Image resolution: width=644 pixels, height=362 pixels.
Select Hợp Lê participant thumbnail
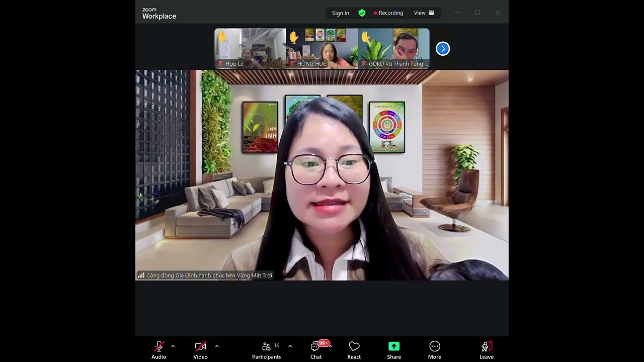point(251,48)
